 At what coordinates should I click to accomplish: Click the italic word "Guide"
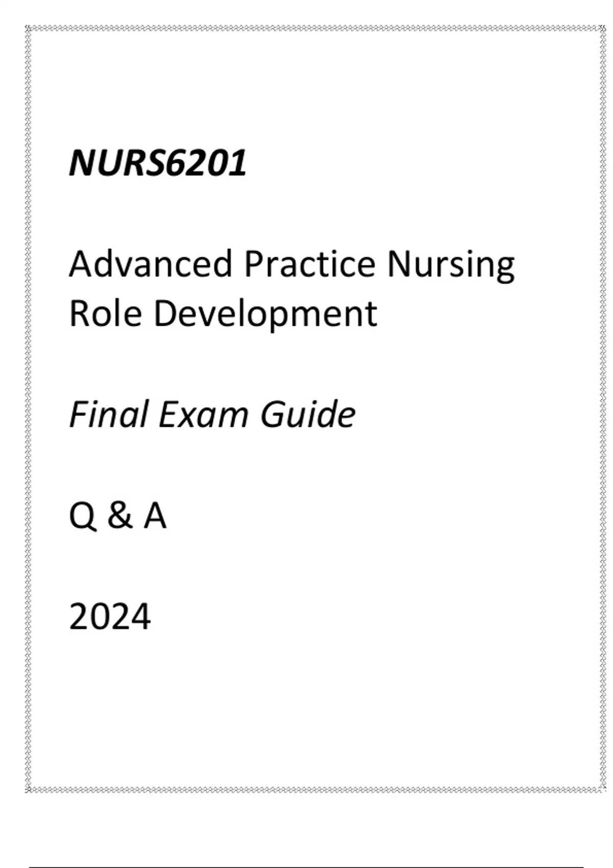coord(308,414)
